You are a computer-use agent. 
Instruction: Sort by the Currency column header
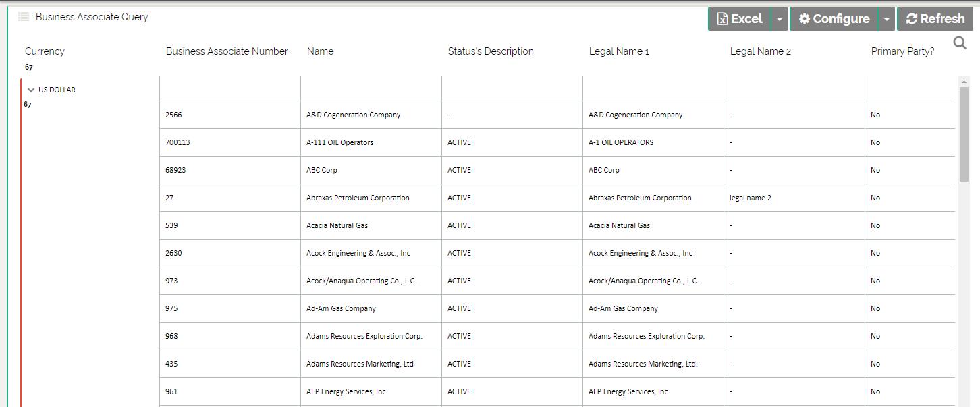click(x=45, y=51)
